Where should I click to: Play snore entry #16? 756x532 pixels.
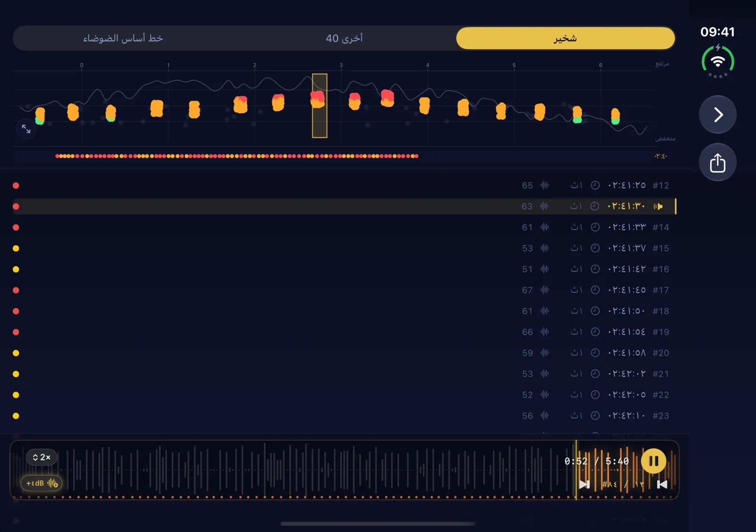point(344,269)
